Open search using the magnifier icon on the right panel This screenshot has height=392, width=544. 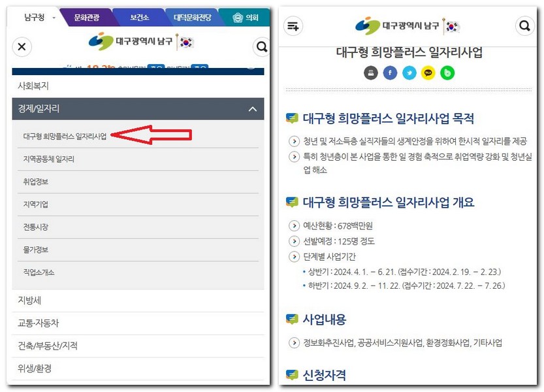point(524,26)
